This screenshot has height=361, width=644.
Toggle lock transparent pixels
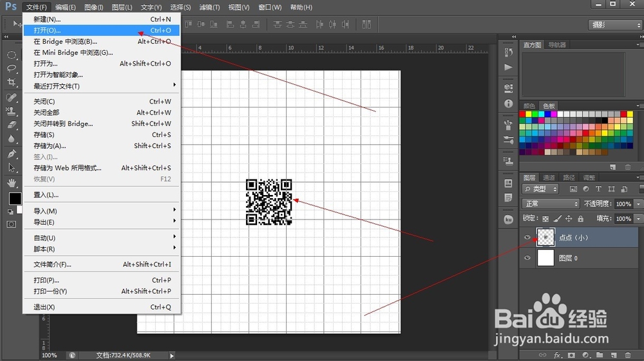pyautogui.click(x=545, y=219)
